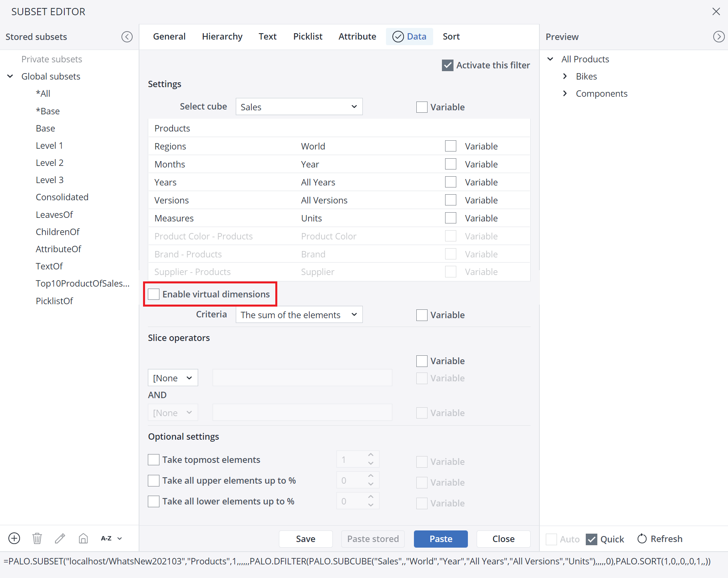Delete subset using trash icon
The height and width of the screenshot is (578, 728).
point(37,538)
